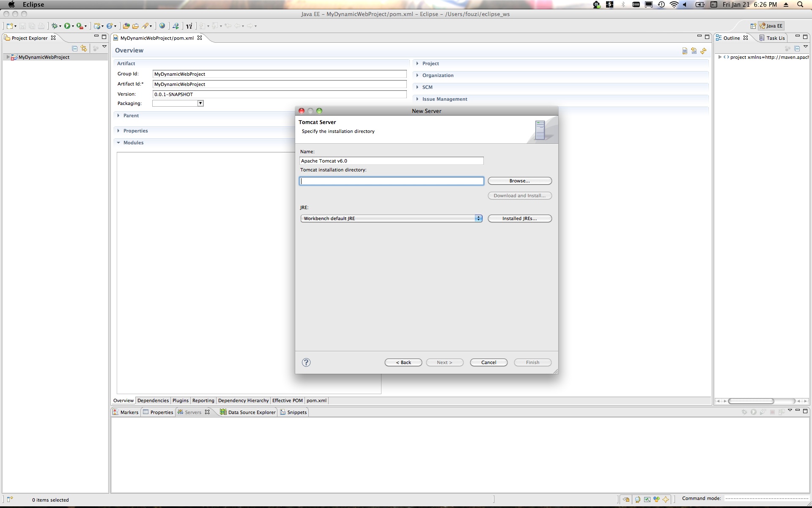Viewport: 812px width, 508px height.
Task: Click the colored shapes status icon
Action: (x=656, y=500)
